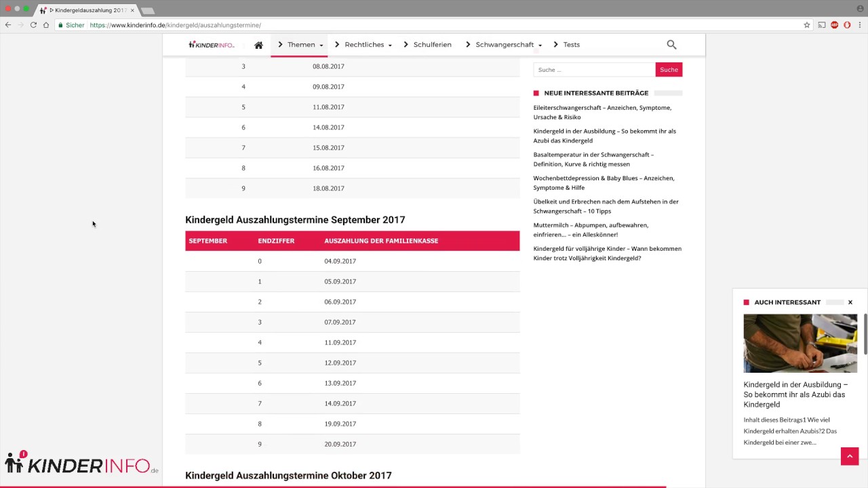Click date 11.08.2017 cell

click(x=328, y=107)
